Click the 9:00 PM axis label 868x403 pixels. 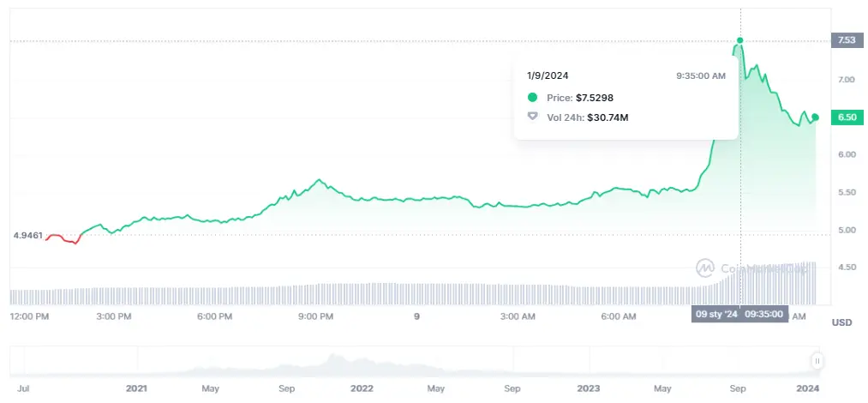[x=315, y=317]
